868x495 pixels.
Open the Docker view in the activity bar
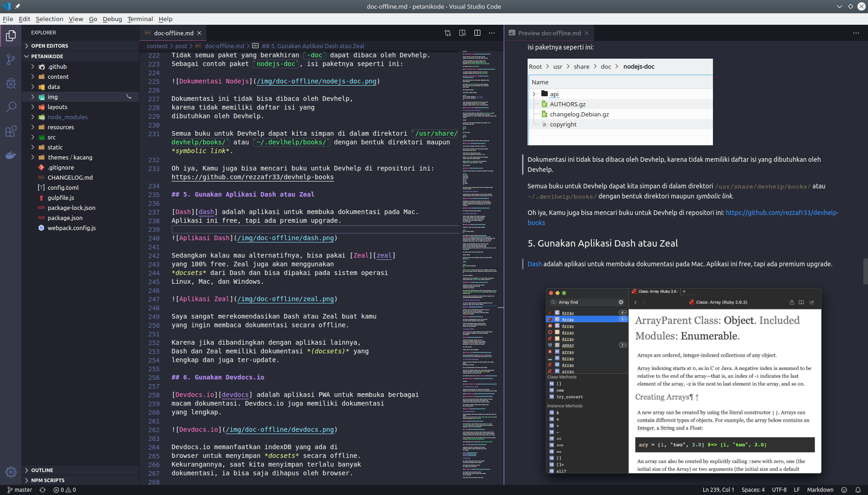[11, 155]
